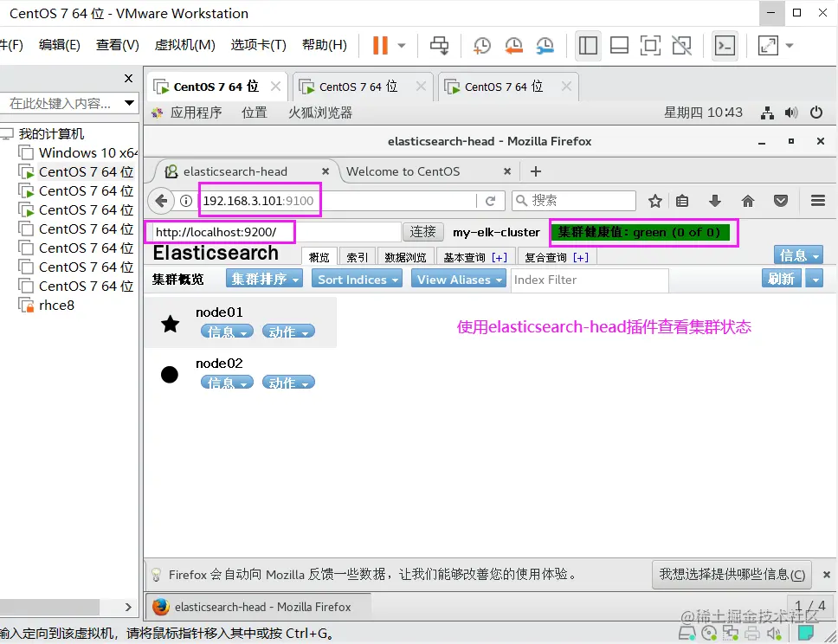Viewport: 838px width, 644px height.
Task: Open the 编辑(E) menu
Action: pyautogui.click(x=60, y=45)
